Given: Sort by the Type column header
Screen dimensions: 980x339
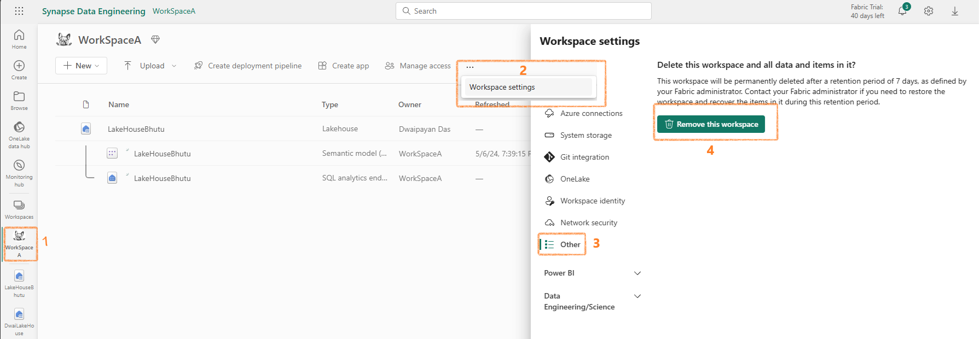Looking at the screenshot, I should coord(330,104).
